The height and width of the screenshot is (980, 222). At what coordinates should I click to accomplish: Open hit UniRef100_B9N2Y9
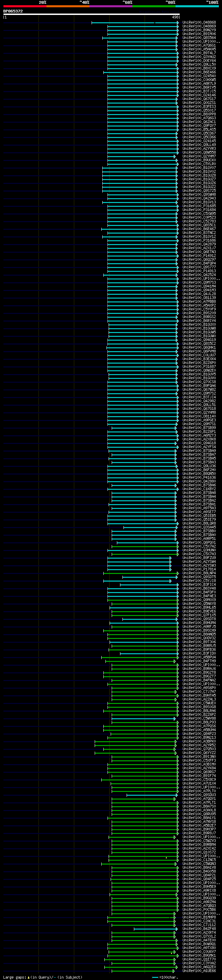tap(199, 30)
